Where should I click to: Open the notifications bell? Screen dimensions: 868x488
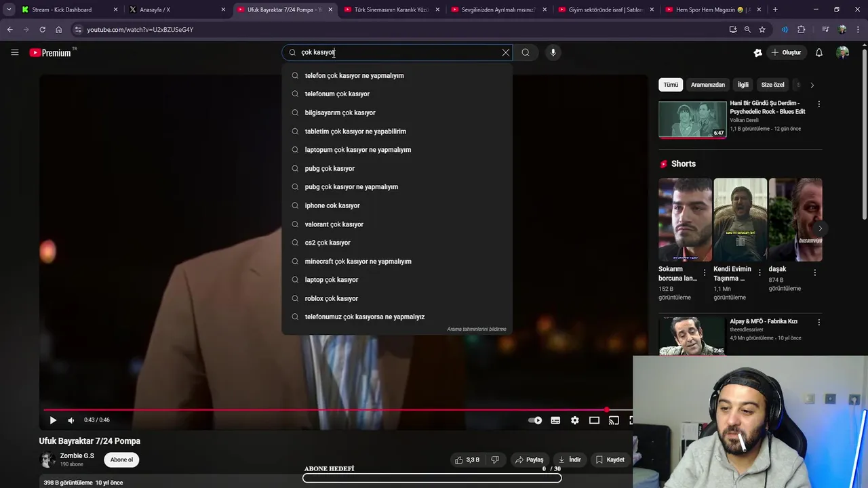pos(818,52)
